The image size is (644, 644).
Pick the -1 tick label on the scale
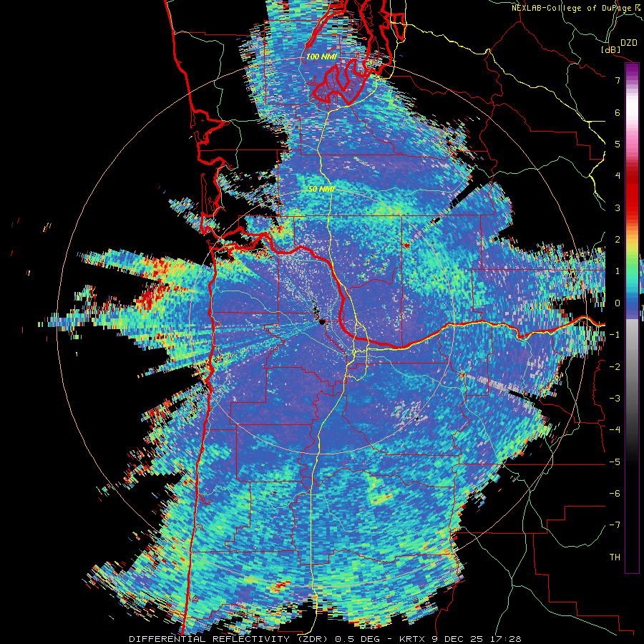pos(615,335)
